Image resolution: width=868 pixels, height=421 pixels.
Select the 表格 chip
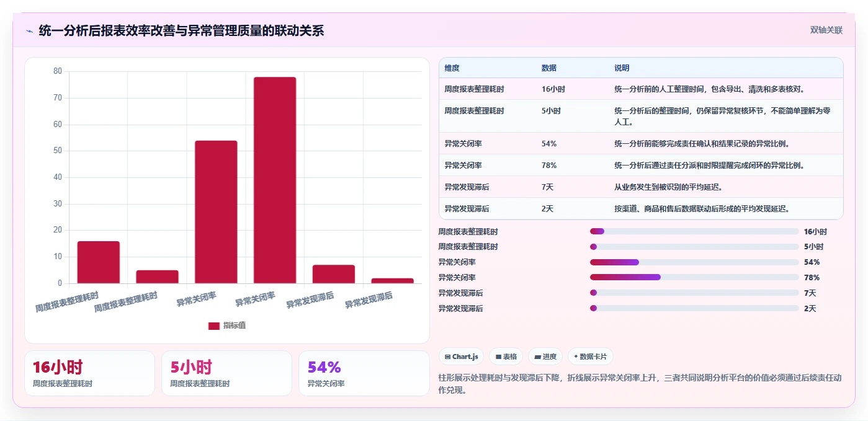pos(506,357)
